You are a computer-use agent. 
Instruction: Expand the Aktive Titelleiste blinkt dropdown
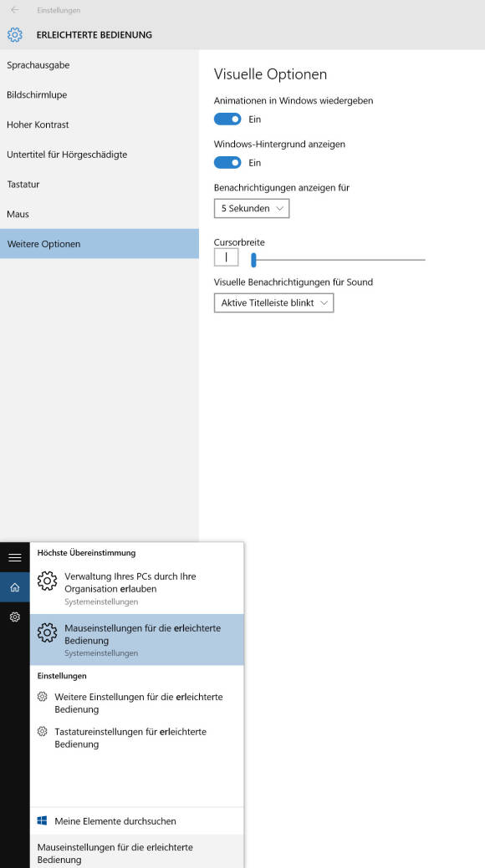pyautogui.click(x=273, y=302)
